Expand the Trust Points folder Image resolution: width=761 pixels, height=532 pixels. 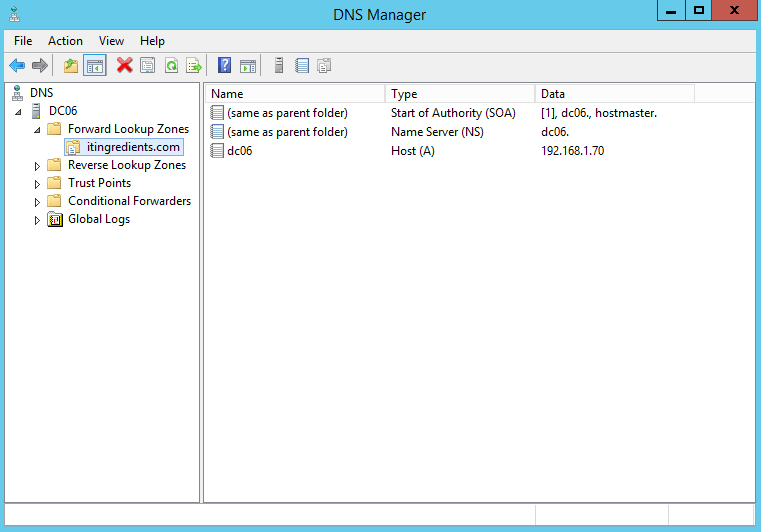38,184
